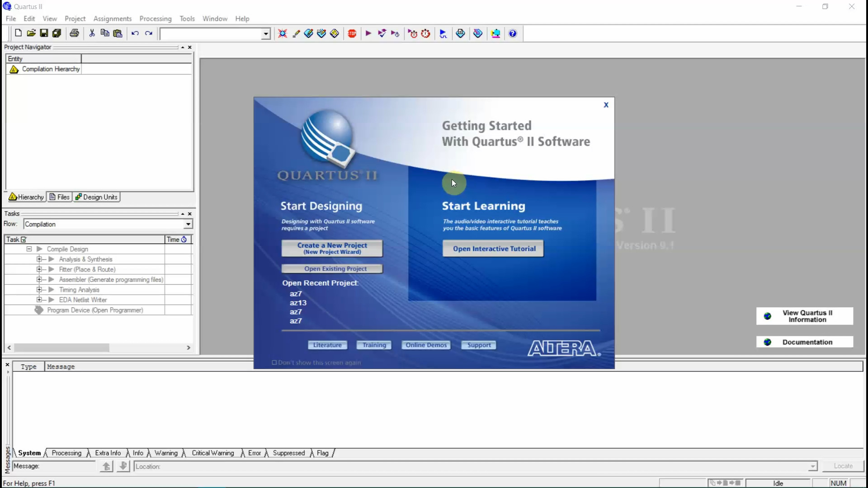Select the Critical Warning messages tab

coord(212,453)
